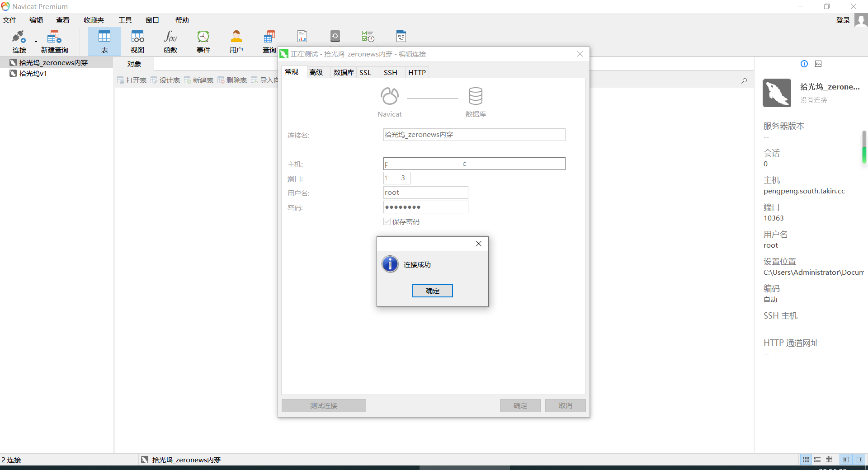
Task: Click the 登录 link at top right
Action: pyautogui.click(x=843, y=20)
